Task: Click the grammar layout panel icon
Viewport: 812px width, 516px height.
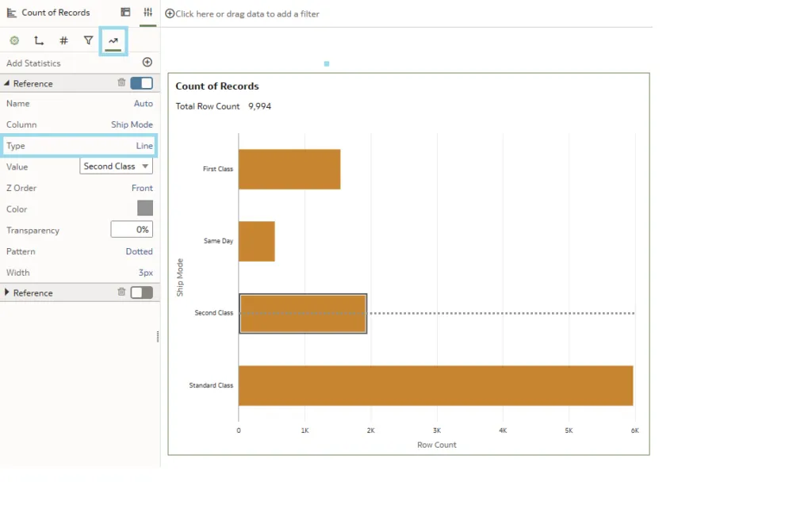Action: click(x=125, y=13)
